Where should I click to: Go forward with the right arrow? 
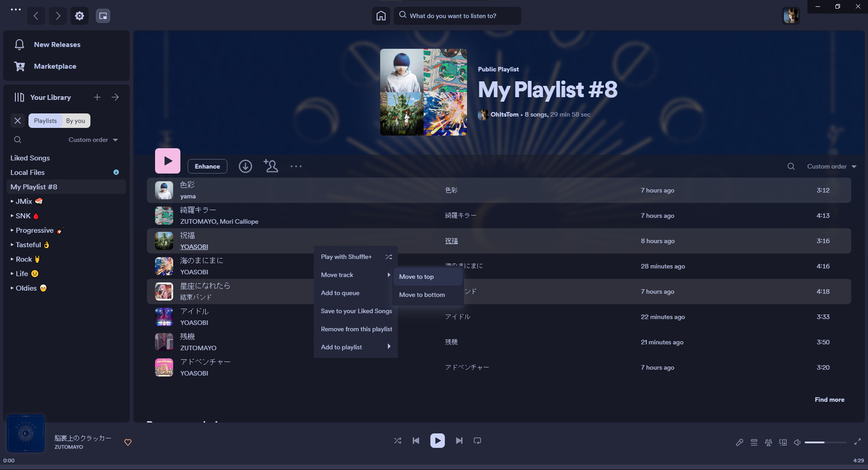(58, 16)
